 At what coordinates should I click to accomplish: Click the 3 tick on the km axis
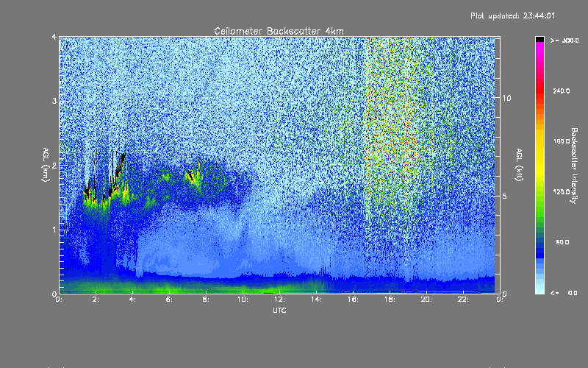tap(54, 101)
